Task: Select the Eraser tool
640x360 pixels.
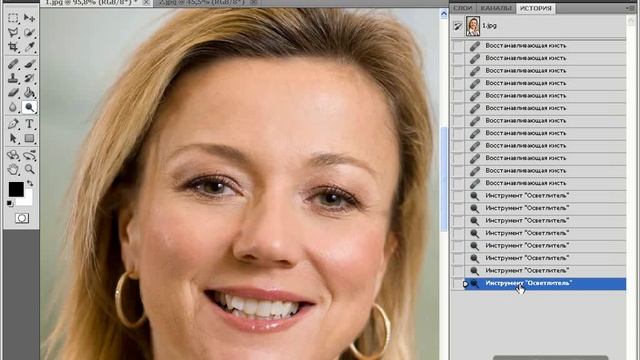Action: (13, 93)
